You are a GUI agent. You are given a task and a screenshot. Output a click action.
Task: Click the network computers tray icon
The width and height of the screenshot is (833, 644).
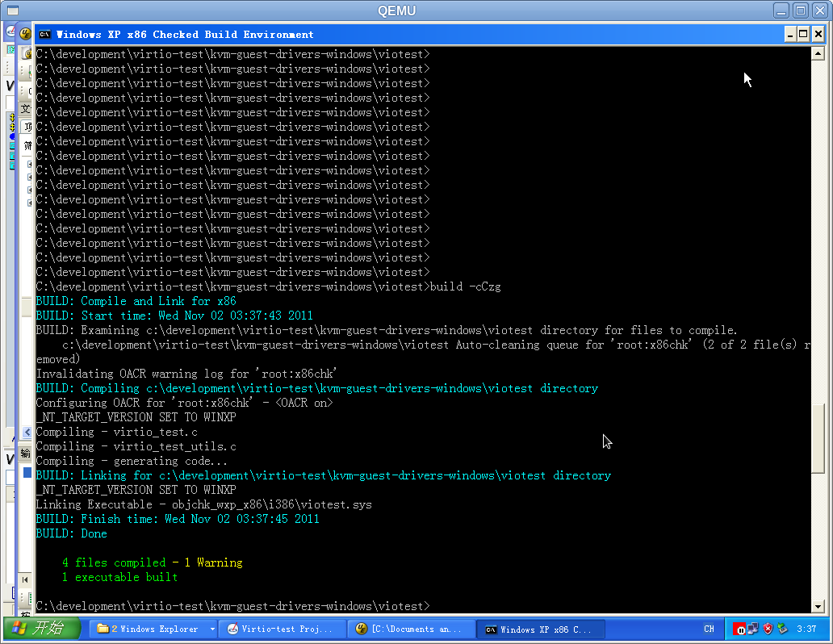point(753,629)
